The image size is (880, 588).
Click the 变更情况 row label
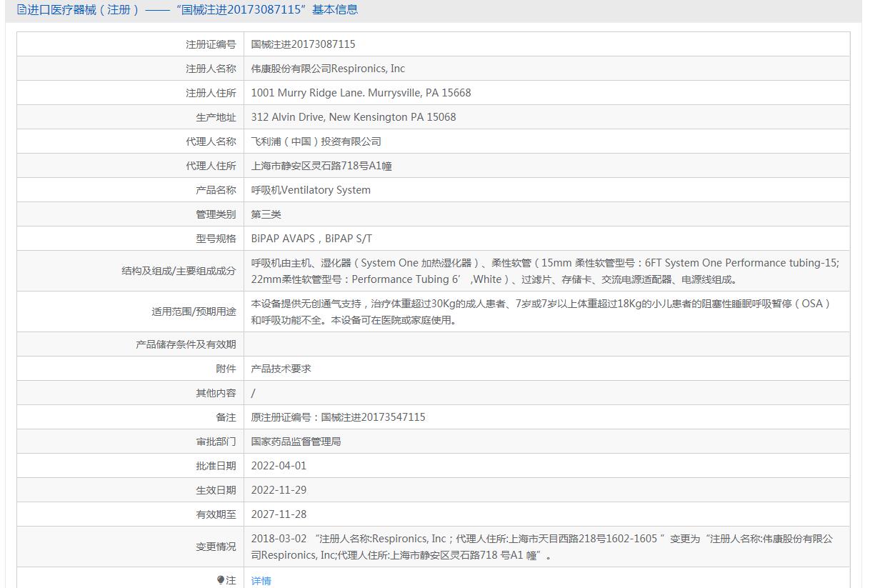[216, 547]
